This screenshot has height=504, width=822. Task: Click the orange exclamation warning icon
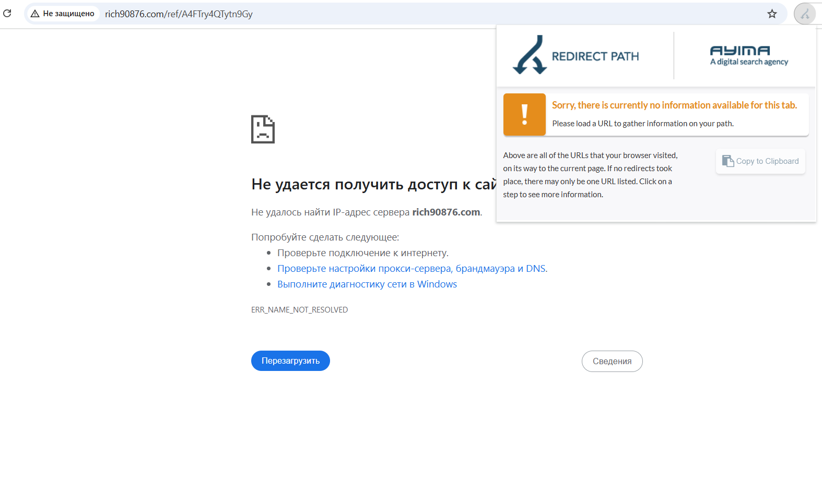[x=524, y=114]
